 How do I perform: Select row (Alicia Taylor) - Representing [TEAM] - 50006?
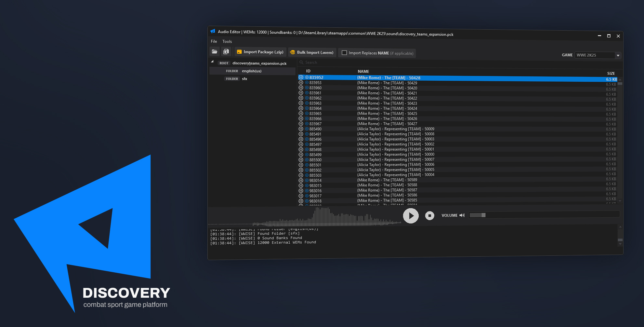point(458,165)
